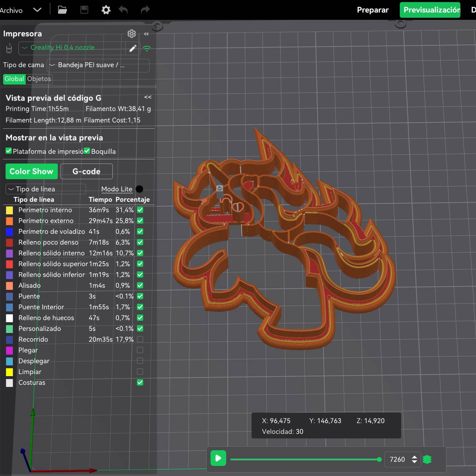The image size is (476, 476).
Task: Click the green WiFi connection icon
Action: pos(147,48)
